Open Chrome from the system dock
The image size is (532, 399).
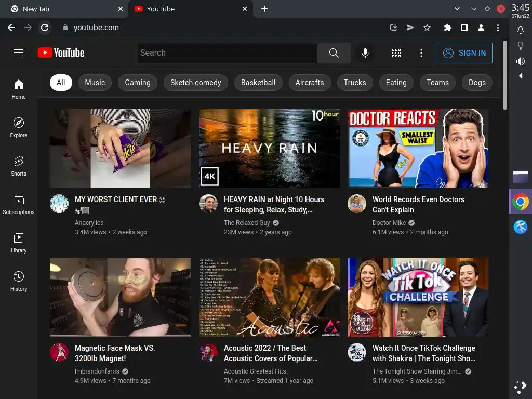(521, 202)
